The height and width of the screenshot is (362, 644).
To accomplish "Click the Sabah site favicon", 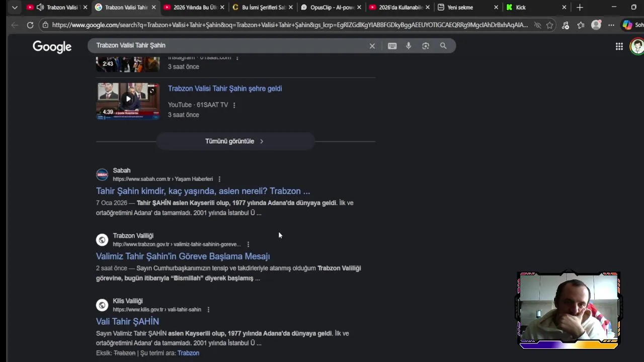I will pyautogui.click(x=102, y=174).
